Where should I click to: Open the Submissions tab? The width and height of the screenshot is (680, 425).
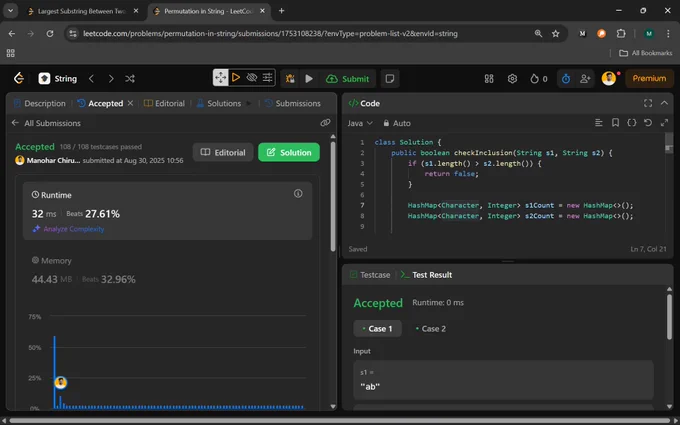pos(293,103)
